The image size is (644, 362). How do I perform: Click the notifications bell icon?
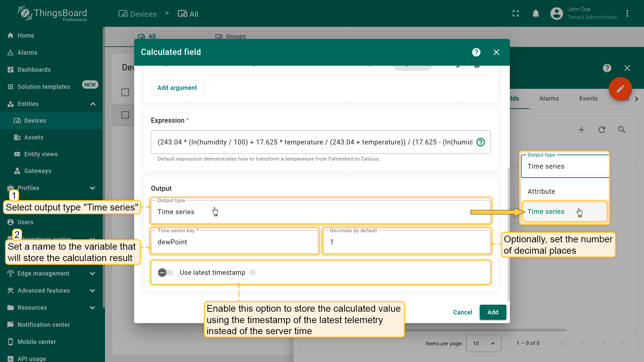click(x=536, y=14)
